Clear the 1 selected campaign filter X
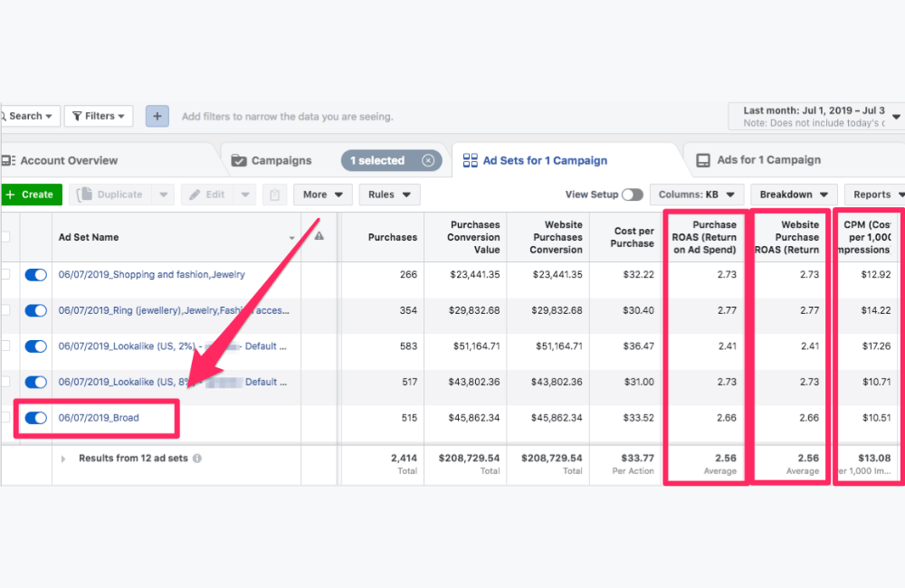Screen dimensions: 905x588 [428, 160]
